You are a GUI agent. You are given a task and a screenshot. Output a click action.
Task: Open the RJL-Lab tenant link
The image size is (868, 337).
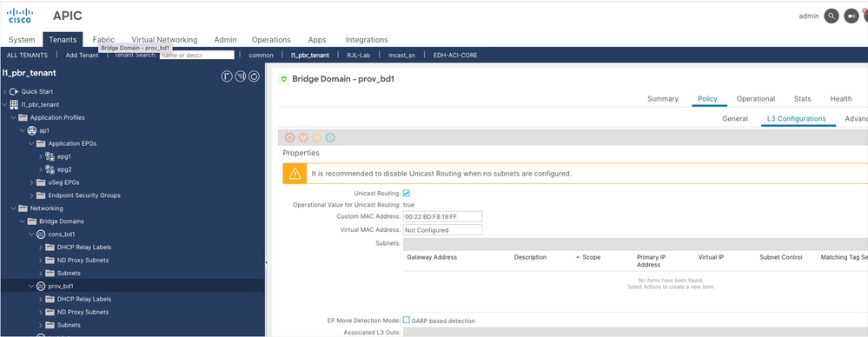(x=359, y=55)
